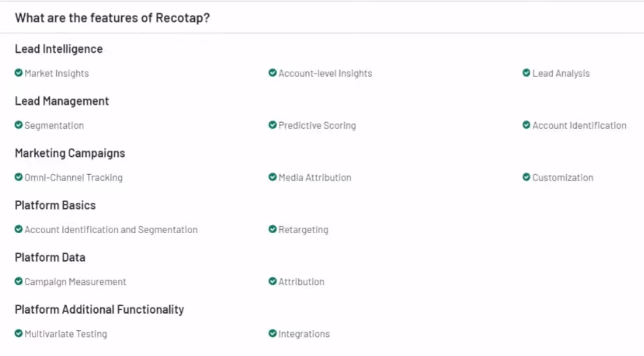Click the Platform Additional Functionality heading
This screenshot has width=644, height=356.
99,310
